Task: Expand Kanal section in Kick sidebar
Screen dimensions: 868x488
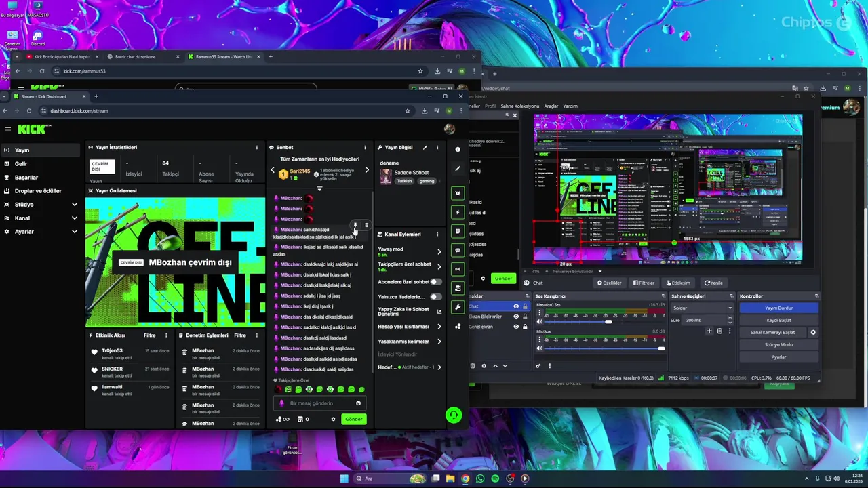Action: point(74,218)
